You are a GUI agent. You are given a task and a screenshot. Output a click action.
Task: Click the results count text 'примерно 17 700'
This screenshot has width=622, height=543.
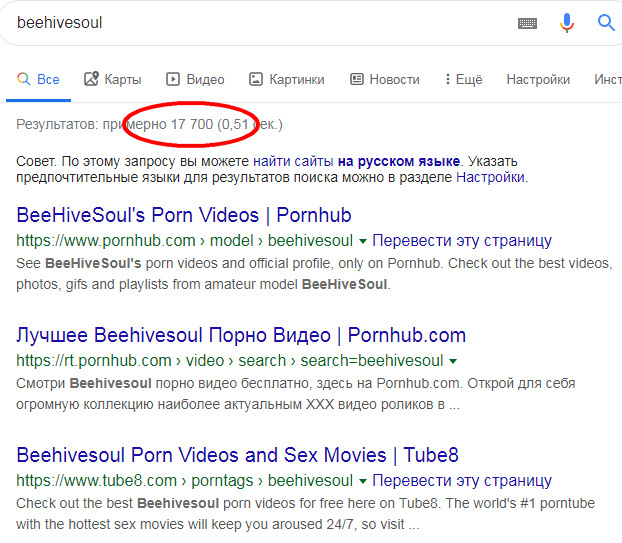(x=158, y=125)
